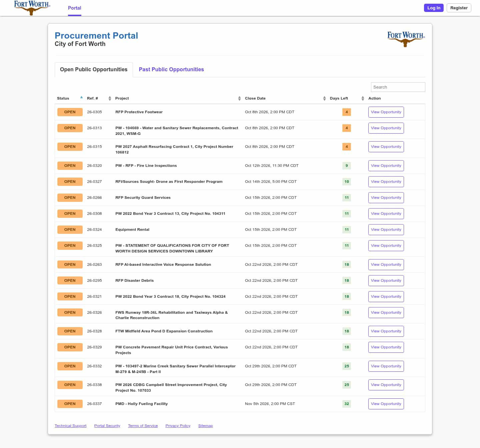View opportunity for RFP Security Guard Services

pos(386,198)
